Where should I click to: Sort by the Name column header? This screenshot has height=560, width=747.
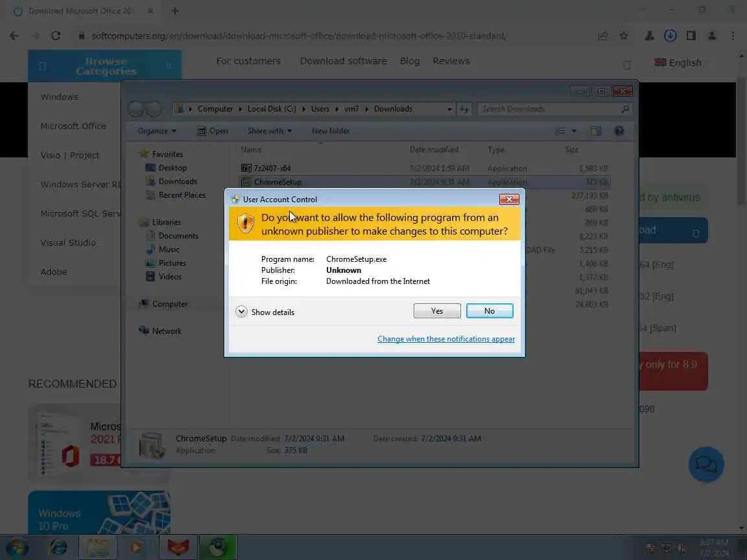point(251,150)
